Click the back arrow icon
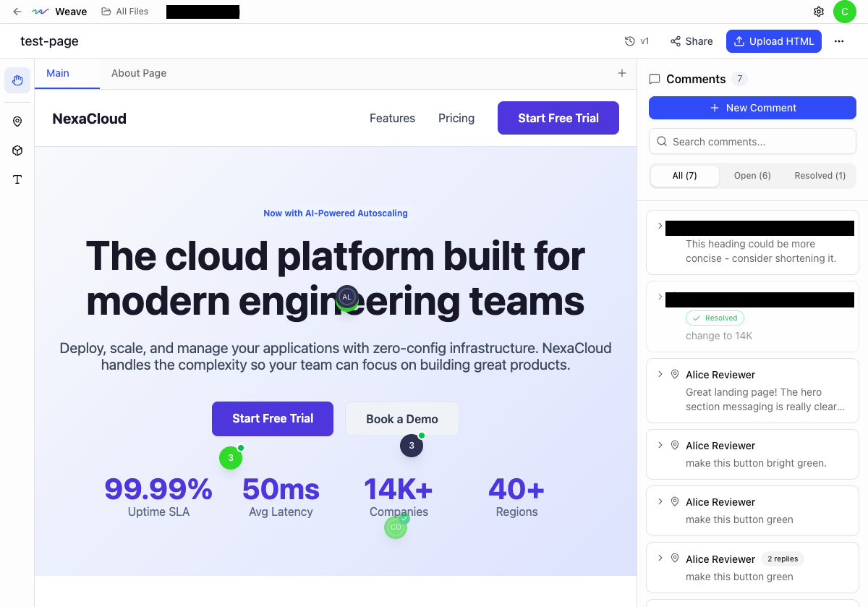 click(17, 12)
